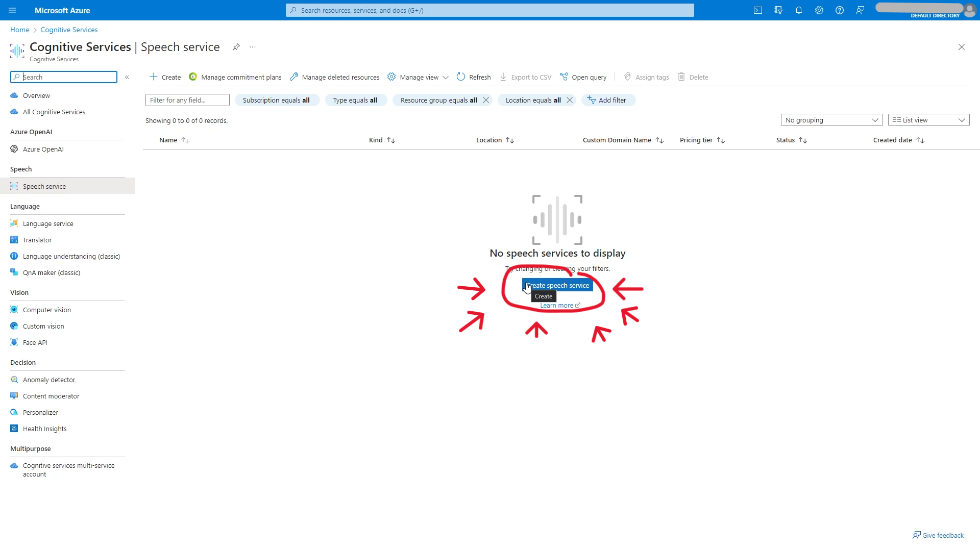980x551 pixels.
Task: Remove the Location equals all filter
Action: (570, 100)
